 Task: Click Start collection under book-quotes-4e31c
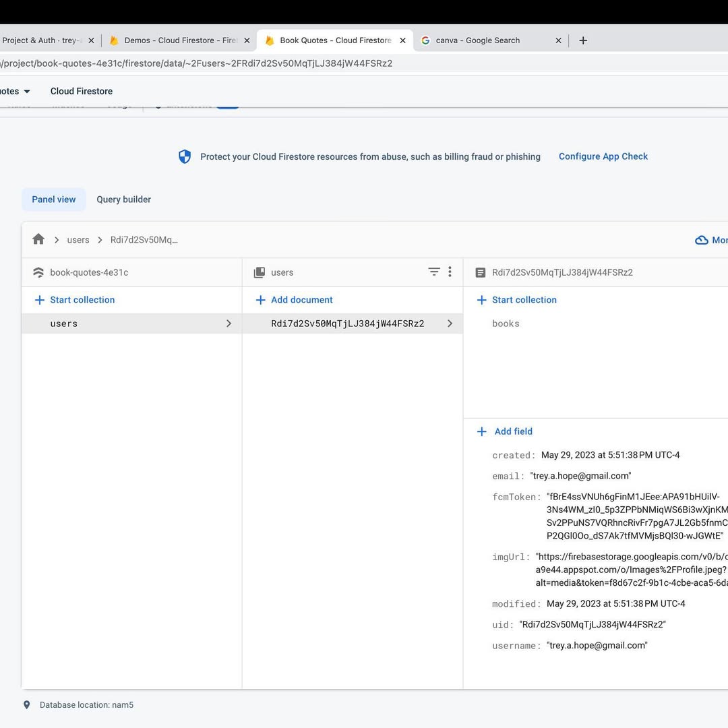point(82,300)
